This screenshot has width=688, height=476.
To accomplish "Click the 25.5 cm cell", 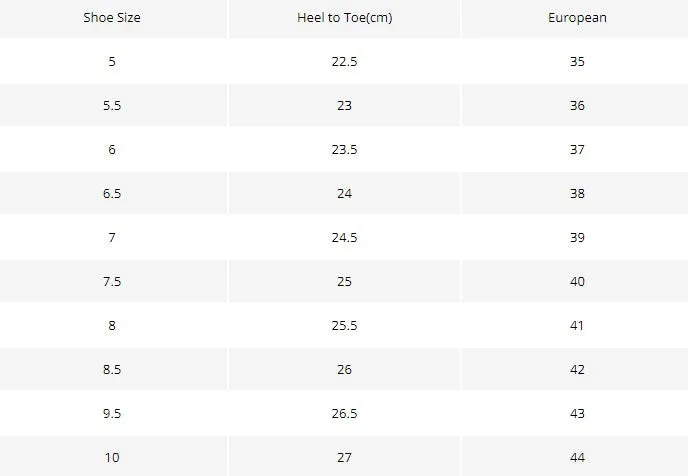I will click(x=344, y=326).
